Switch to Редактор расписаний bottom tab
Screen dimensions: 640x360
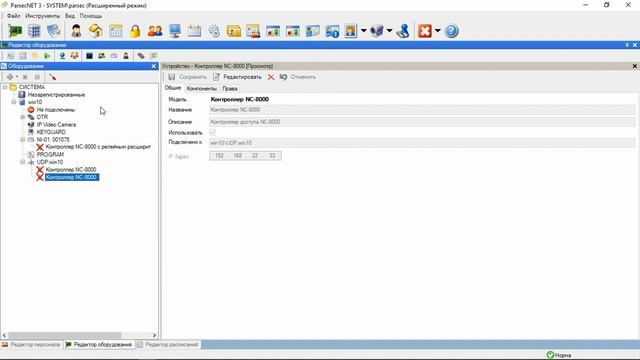pyautogui.click(x=168, y=345)
